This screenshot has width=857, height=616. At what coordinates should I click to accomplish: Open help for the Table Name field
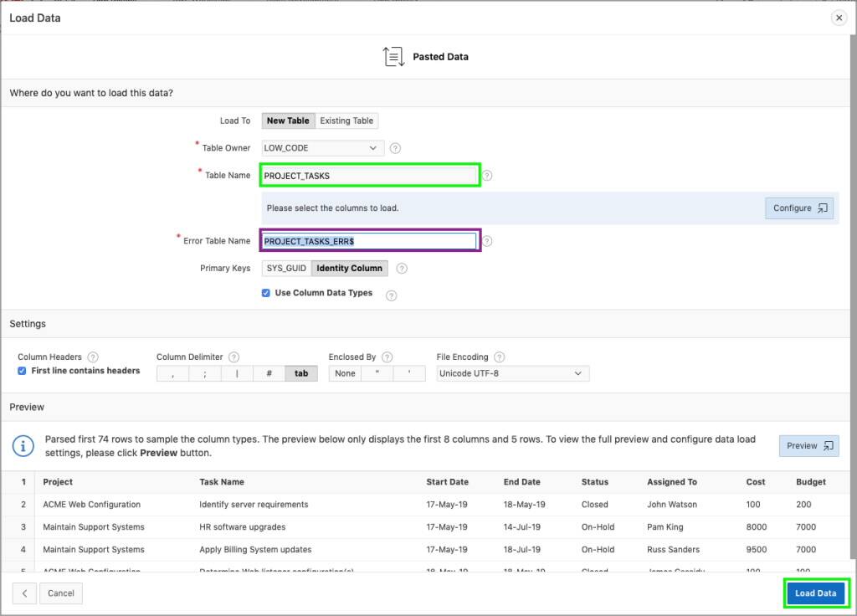click(488, 175)
